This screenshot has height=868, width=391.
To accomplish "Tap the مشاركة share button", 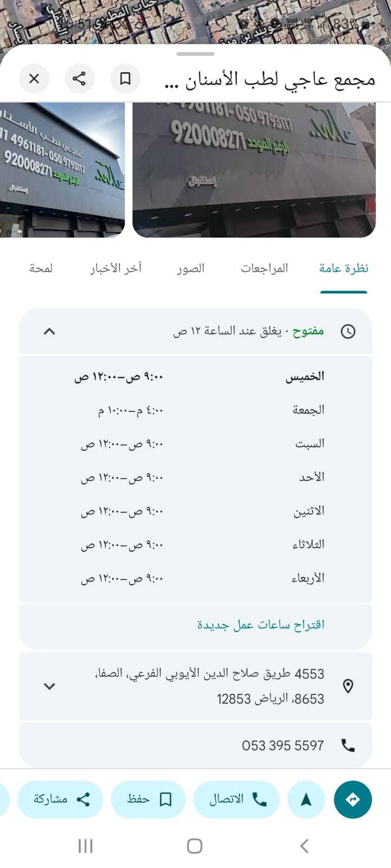I will tap(60, 799).
